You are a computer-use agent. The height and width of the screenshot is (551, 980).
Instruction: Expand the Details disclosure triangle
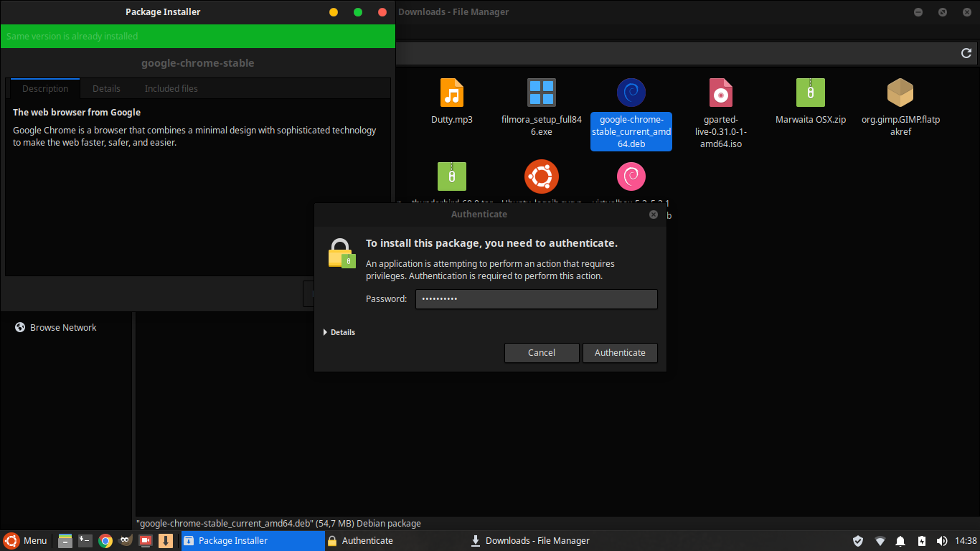(326, 332)
